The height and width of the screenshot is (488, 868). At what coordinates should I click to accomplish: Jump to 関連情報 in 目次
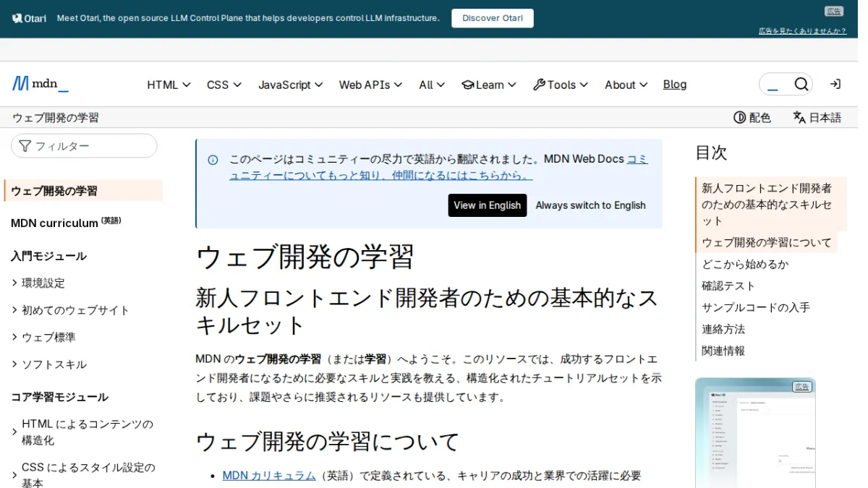pyautogui.click(x=723, y=351)
